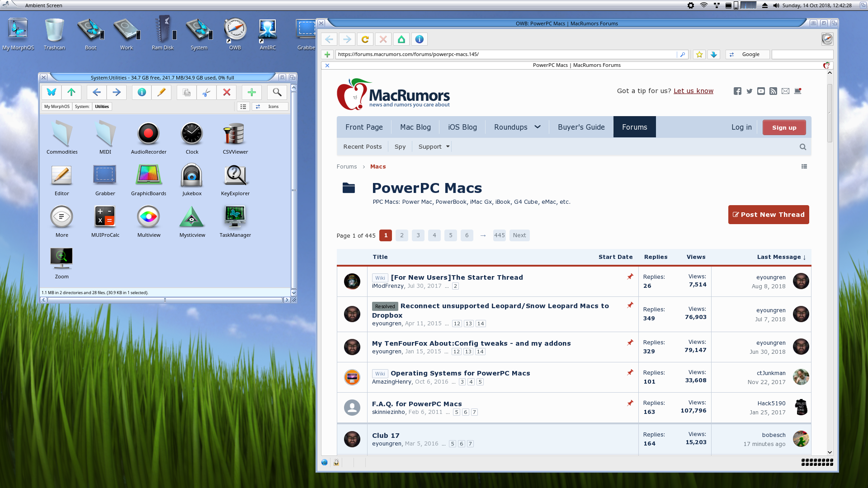Expand the Support dropdown in sub-navigation
Screen dimensions: 868x488
click(x=434, y=147)
